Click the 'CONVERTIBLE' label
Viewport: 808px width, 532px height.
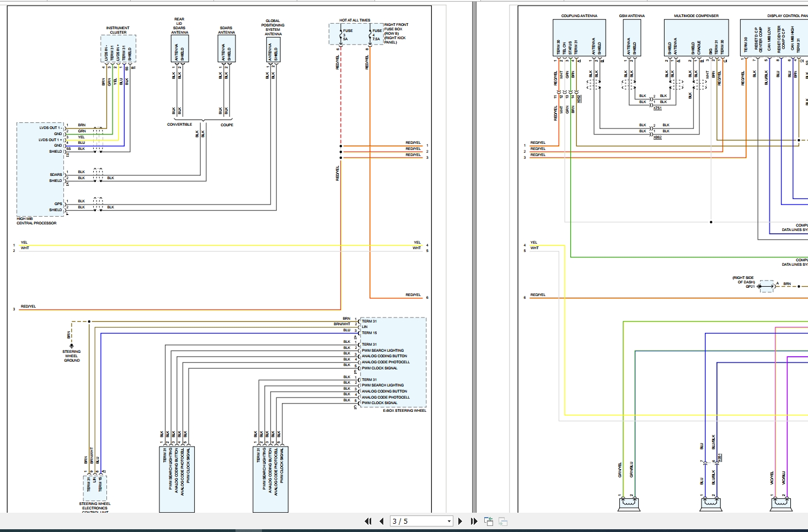tap(180, 125)
